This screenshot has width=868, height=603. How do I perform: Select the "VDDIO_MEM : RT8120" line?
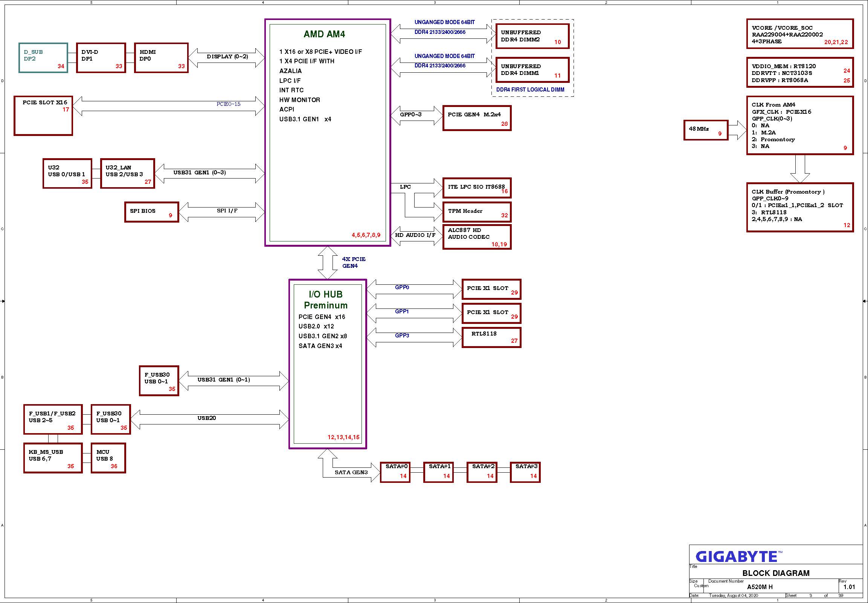click(784, 66)
